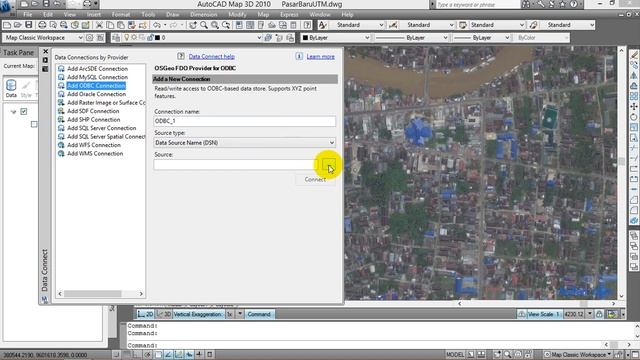Open the Vertical Exaggeration 1x dropdown arrow

point(240,314)
